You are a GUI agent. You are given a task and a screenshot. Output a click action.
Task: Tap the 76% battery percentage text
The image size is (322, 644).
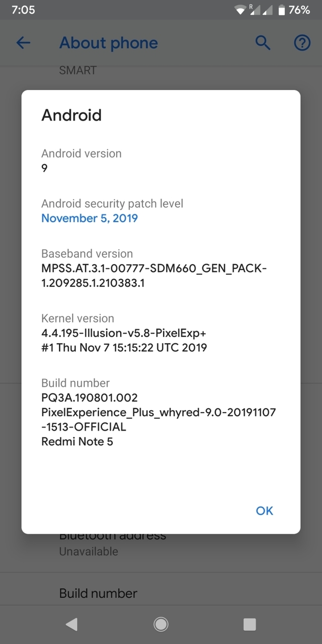click(x=299, y=10)
